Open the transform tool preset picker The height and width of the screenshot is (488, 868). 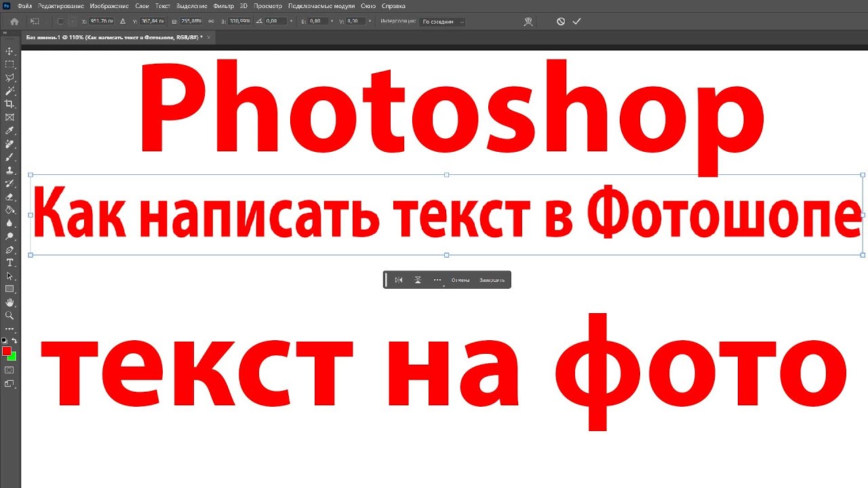(35, 22)
